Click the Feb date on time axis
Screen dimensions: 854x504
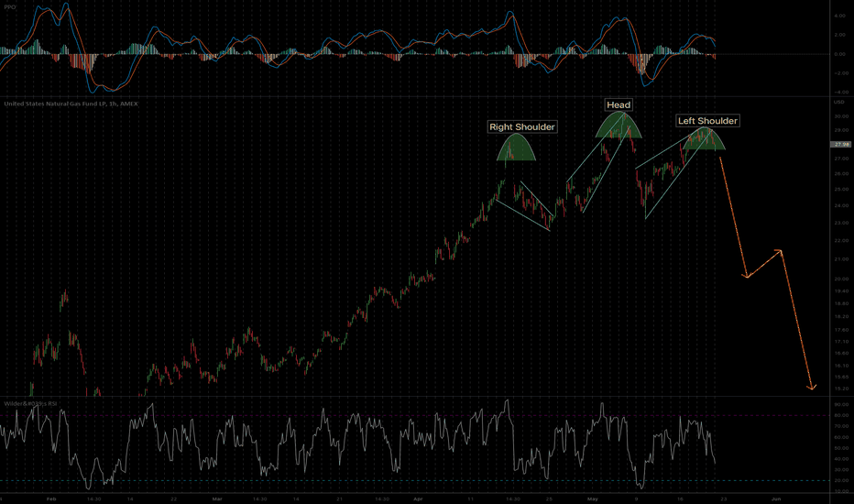click(x=51, y=499)
